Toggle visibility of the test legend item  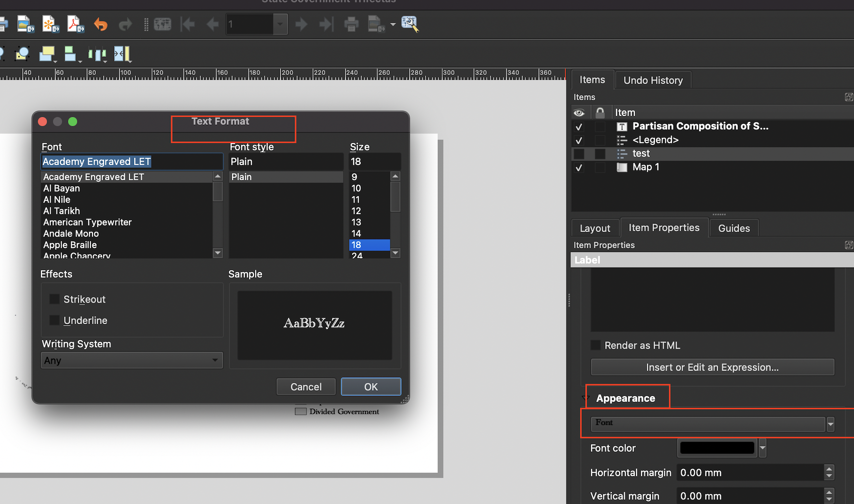[579, 153]
